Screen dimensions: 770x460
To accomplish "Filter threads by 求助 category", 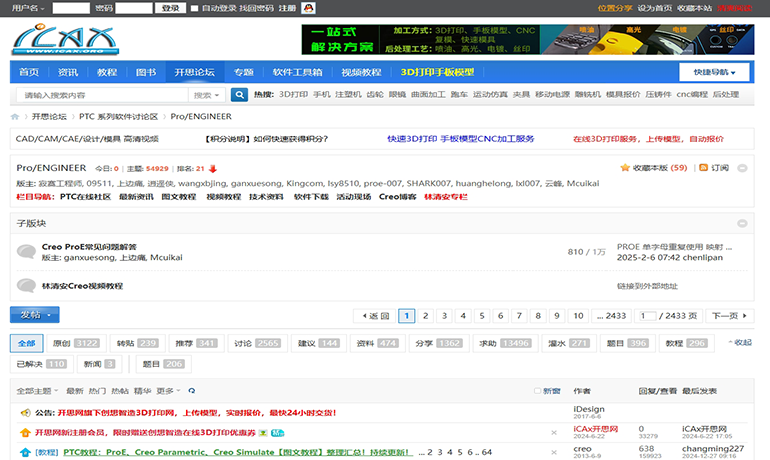I will [x=505, y=343].
